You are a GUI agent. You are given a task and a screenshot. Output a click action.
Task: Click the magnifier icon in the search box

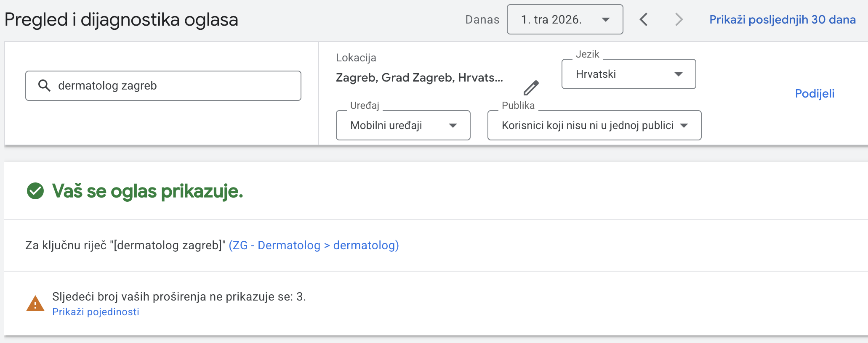(44, 86)
